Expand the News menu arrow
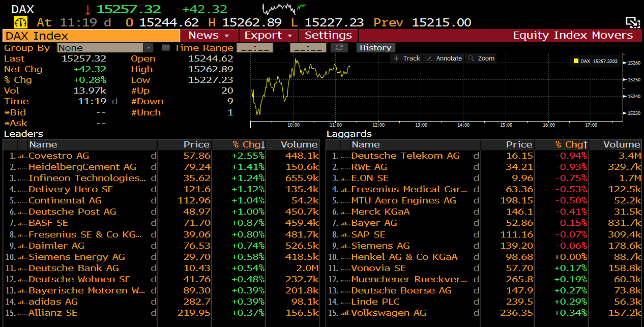 click(227, 36)
